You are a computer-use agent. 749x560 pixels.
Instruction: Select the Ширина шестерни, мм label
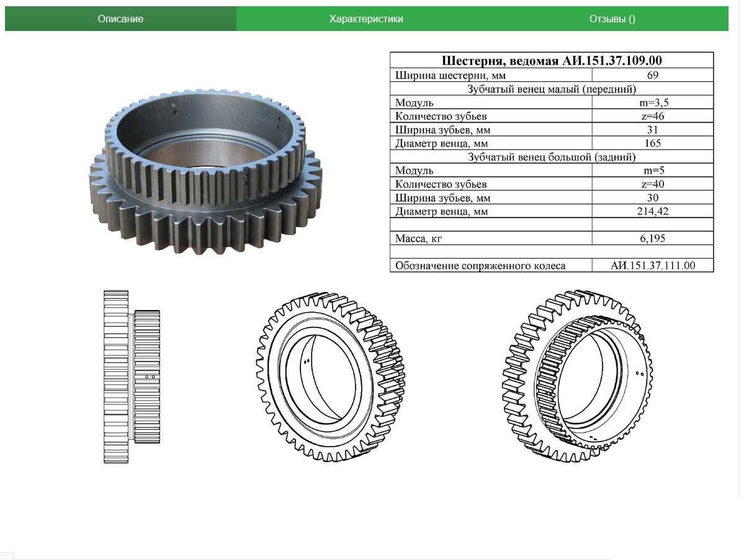coord(451,75)
